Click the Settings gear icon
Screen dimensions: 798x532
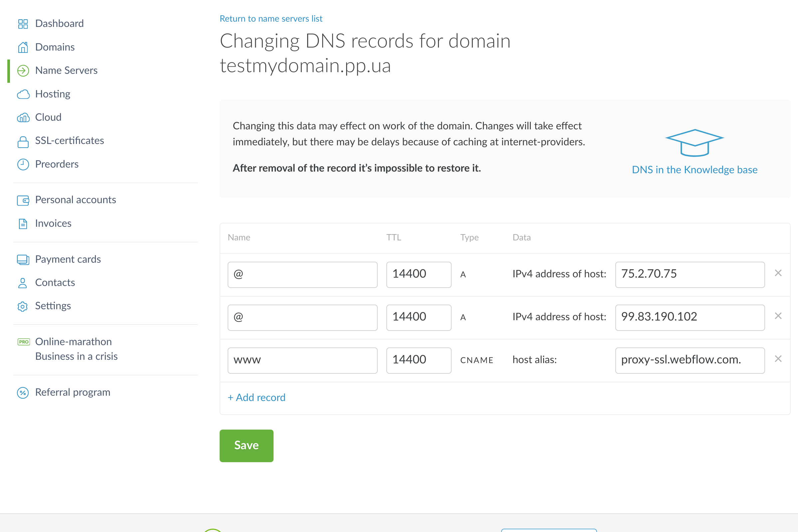pyautogui.click(x=23, y=306)
